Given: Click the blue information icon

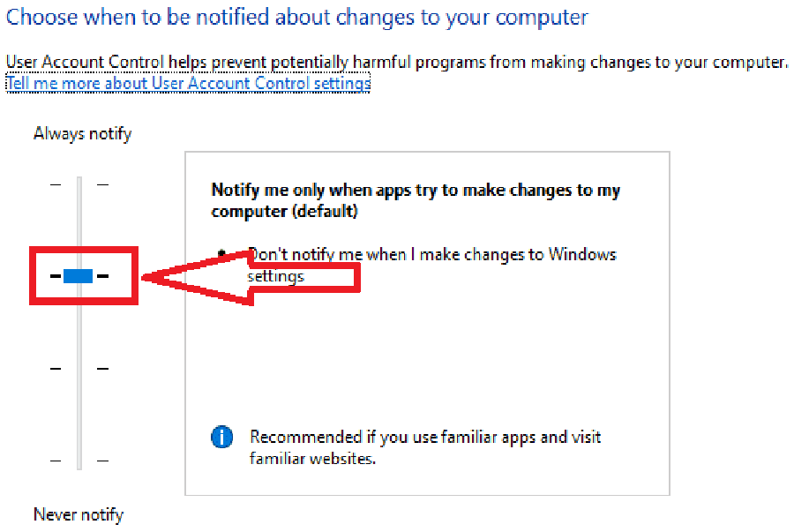Looking at the screenshot, I should pos(221,437).
